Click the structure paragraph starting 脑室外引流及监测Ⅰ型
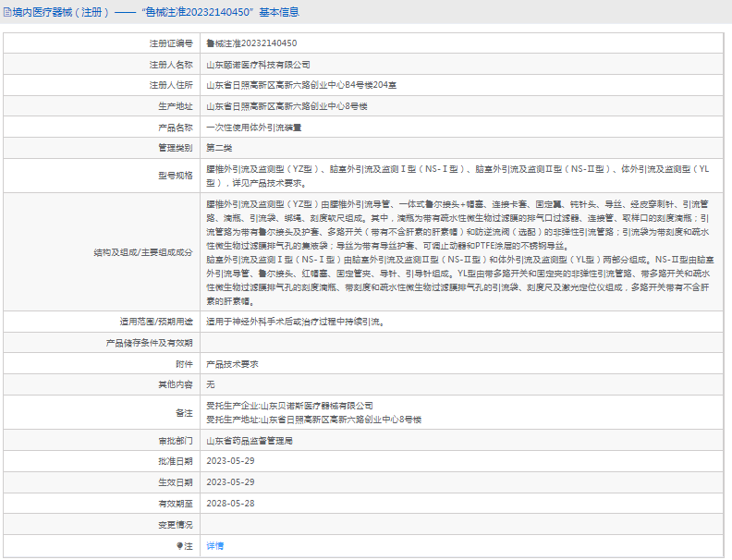Viewport: 732px width, 560px height. click(x=460, y=281)
